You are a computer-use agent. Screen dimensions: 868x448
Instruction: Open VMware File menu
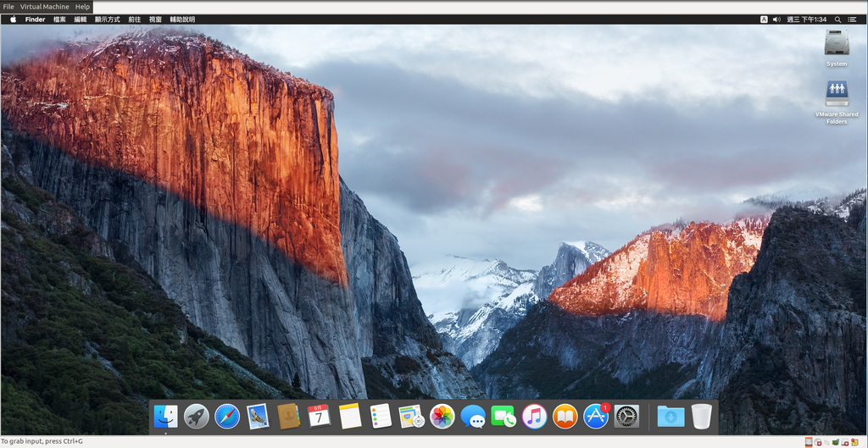(x=8, y=7)
